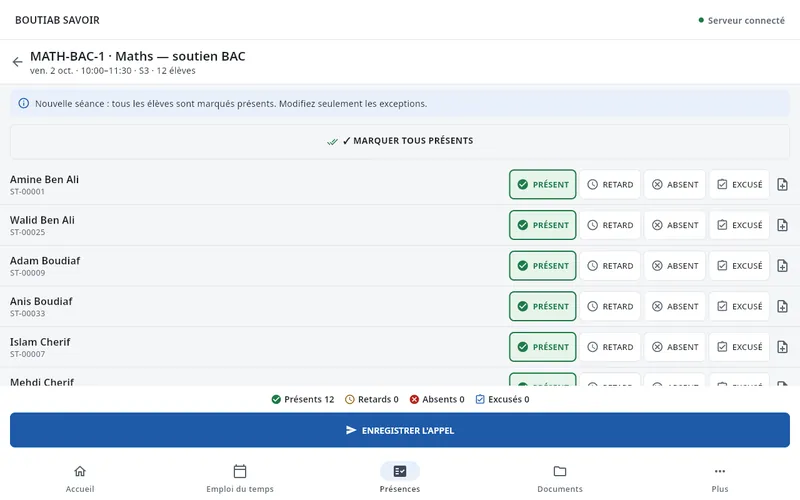Open the Présences tab

click(x=400, y=478)
